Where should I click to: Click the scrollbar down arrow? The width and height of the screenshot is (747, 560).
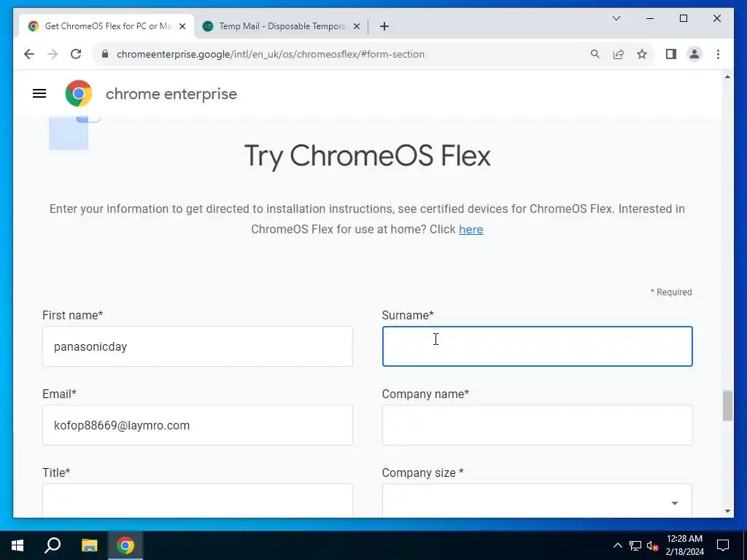pos(727,511)
